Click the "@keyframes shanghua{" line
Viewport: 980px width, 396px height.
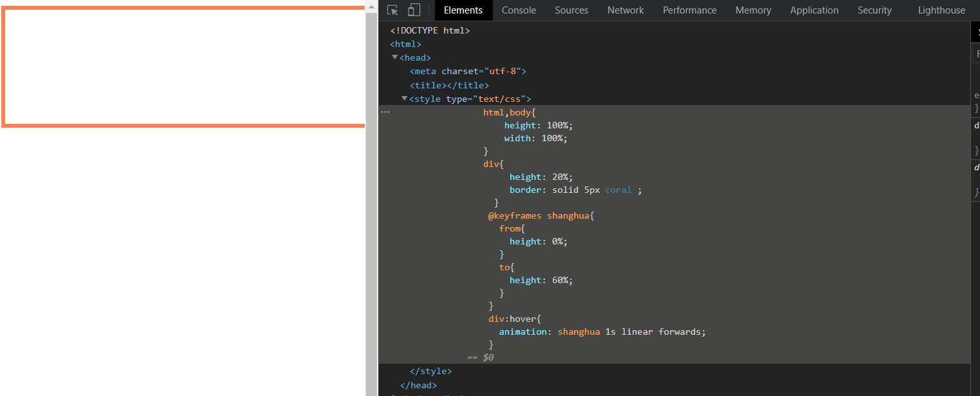point(541,215)
